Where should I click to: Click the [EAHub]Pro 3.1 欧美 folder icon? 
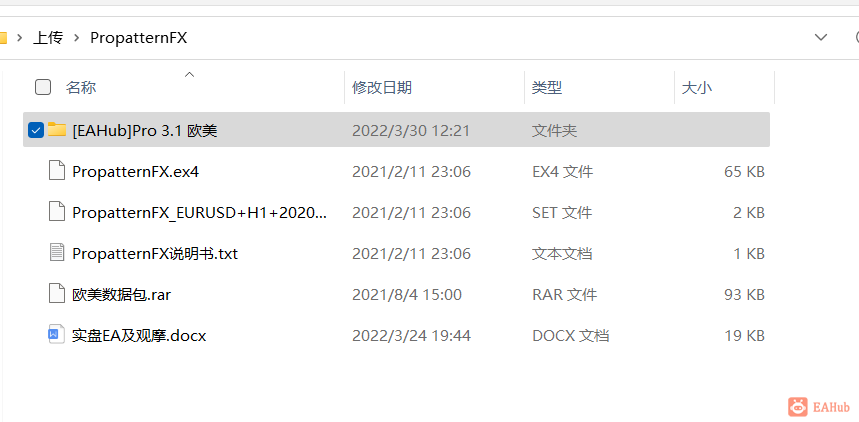[57, 130]
